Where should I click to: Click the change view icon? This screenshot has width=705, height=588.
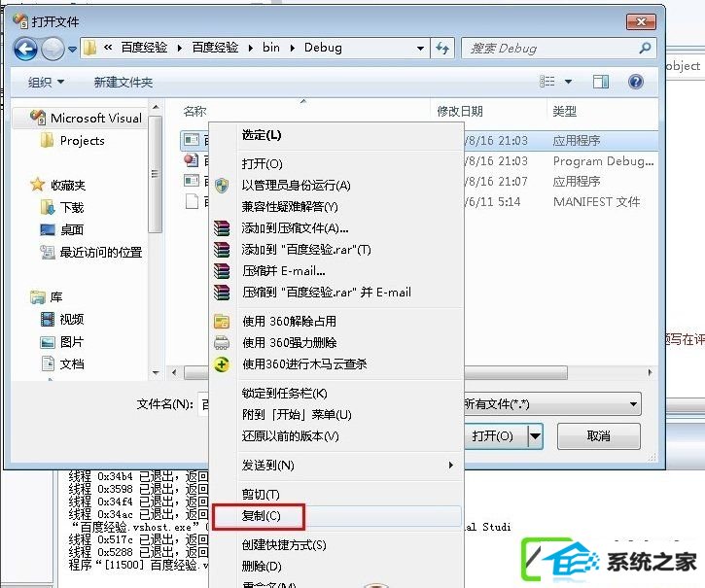547,82
